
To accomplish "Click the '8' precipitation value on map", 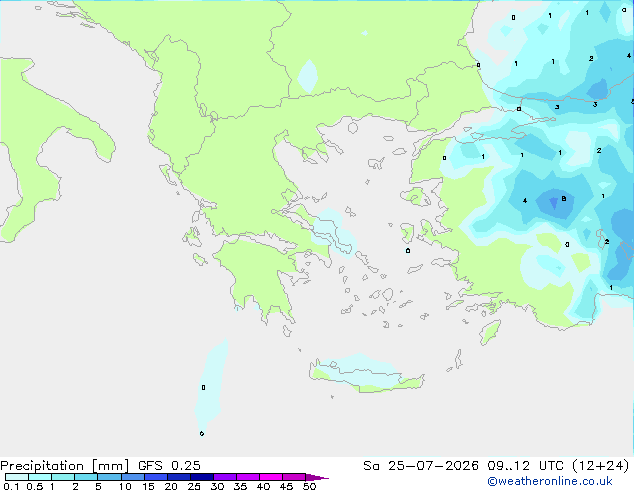I will (x=564, y=199).
